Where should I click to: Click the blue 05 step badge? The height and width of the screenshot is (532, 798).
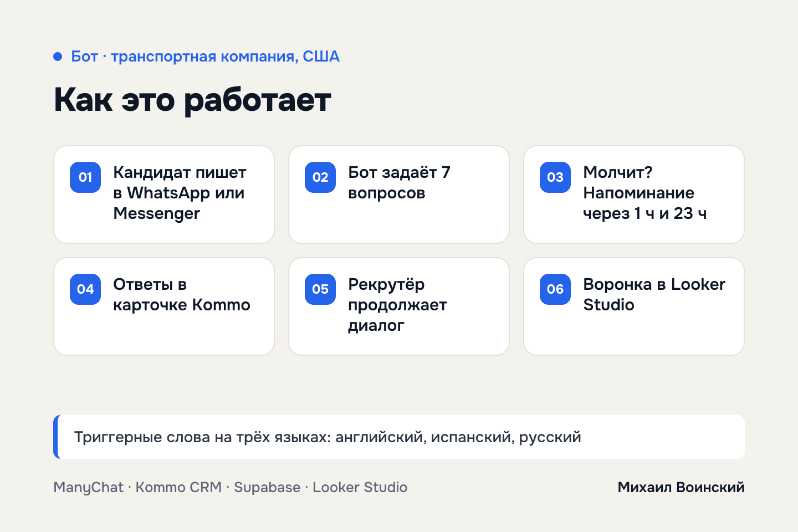(x=320, y=289)
